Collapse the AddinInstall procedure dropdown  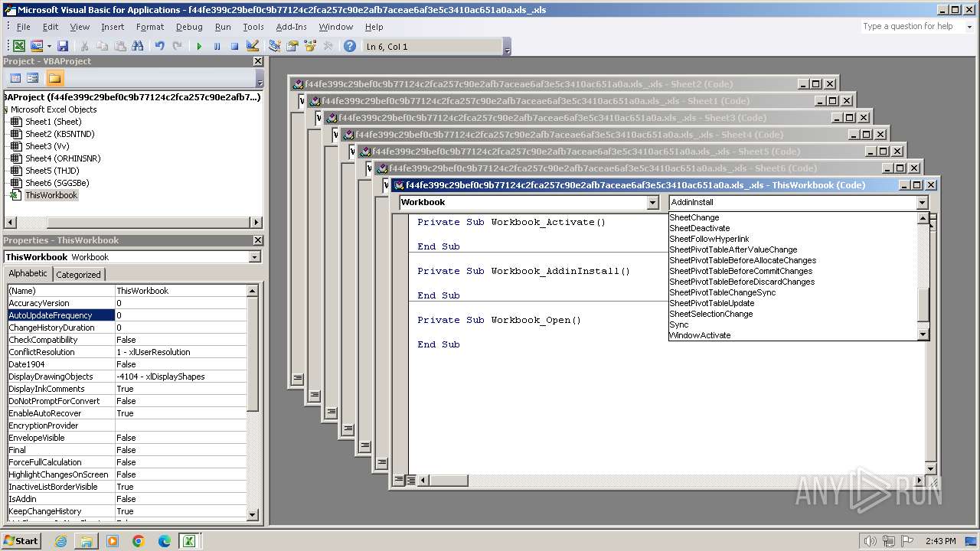coord(922,202)
